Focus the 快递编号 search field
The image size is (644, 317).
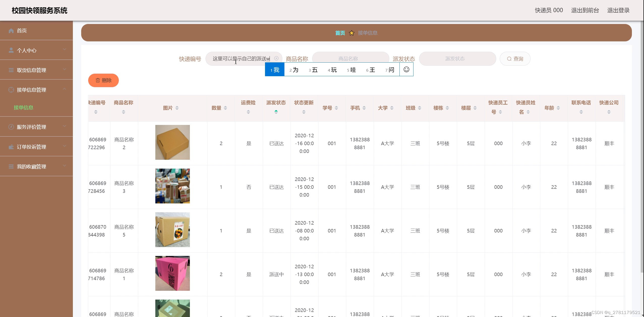pos(244,59)
